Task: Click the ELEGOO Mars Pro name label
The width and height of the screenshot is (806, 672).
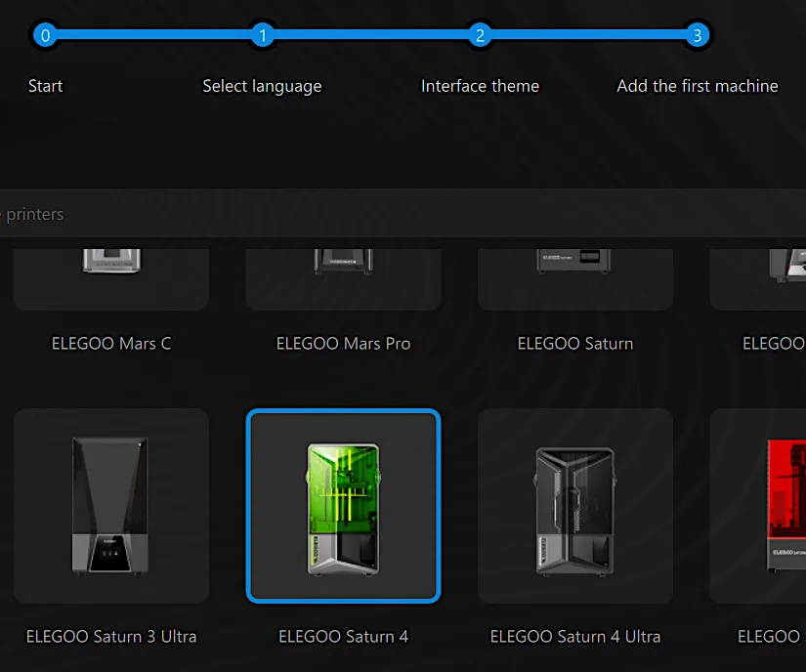Action: click(343, 343)
